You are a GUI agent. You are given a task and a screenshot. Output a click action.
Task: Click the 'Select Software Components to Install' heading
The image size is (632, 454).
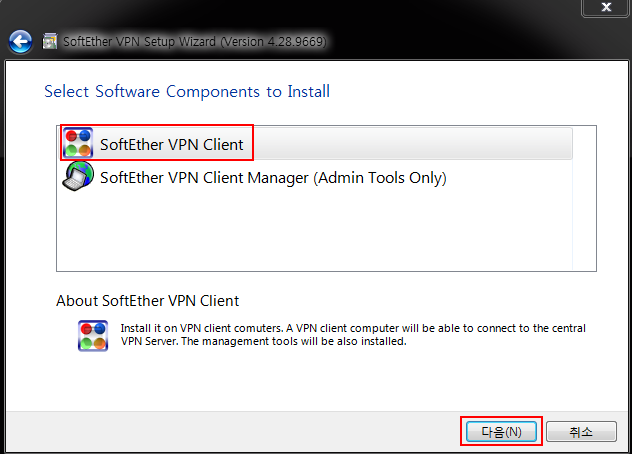[x=187, y=92]
